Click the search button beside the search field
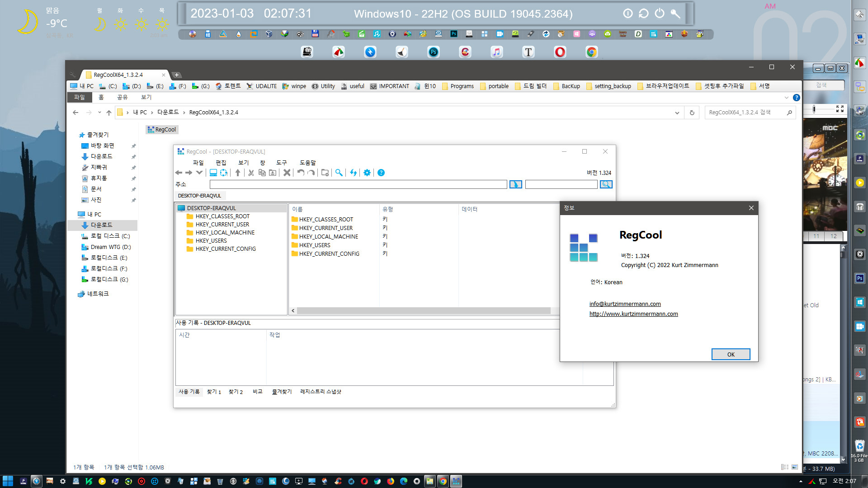Screen dimensions: 868x488 [606, 184]
